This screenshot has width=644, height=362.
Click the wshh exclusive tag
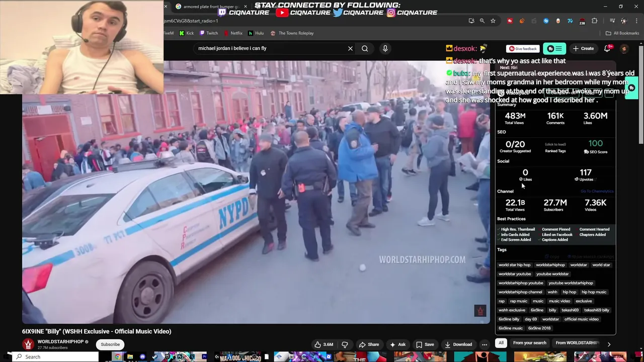(512, 310)
